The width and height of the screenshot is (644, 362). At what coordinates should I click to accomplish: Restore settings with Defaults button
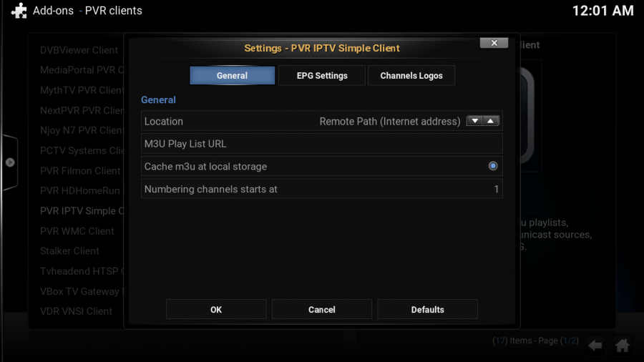click(x=427, y=310)
